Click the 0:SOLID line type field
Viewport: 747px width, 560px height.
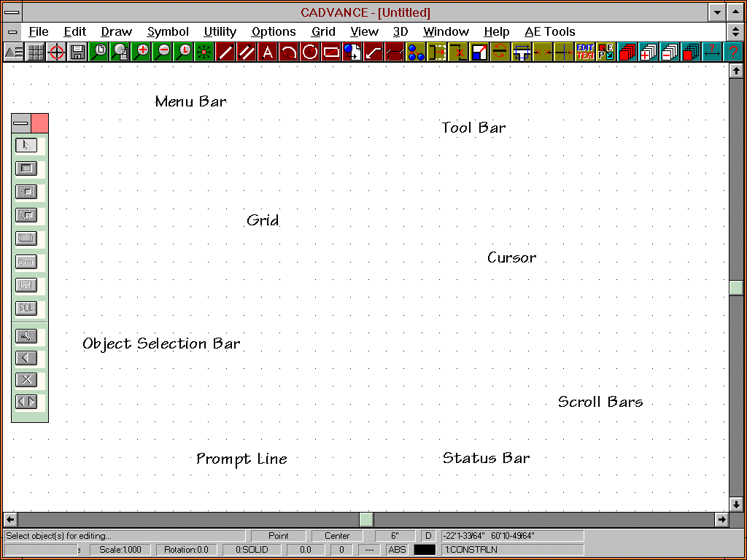click(x=251, y=550)
